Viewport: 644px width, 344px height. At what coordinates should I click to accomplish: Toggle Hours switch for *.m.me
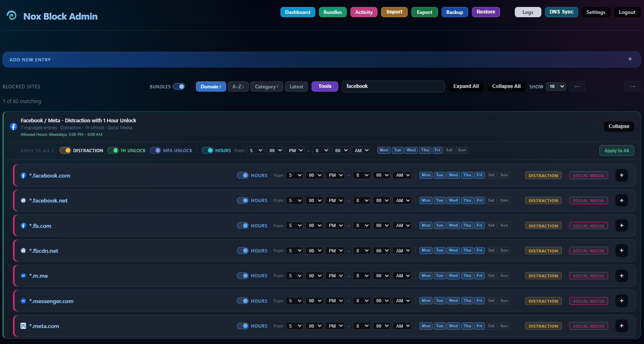click(242, 276)
